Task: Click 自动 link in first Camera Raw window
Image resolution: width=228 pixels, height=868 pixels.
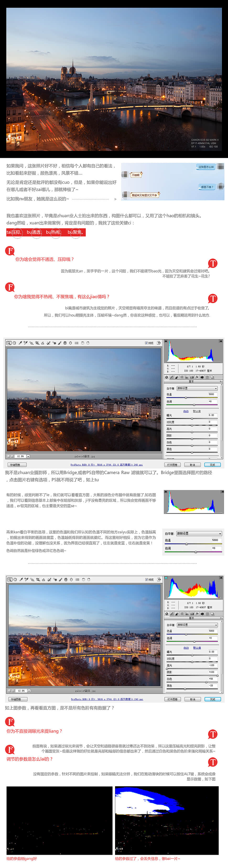Action: click(x=186, y=411)
